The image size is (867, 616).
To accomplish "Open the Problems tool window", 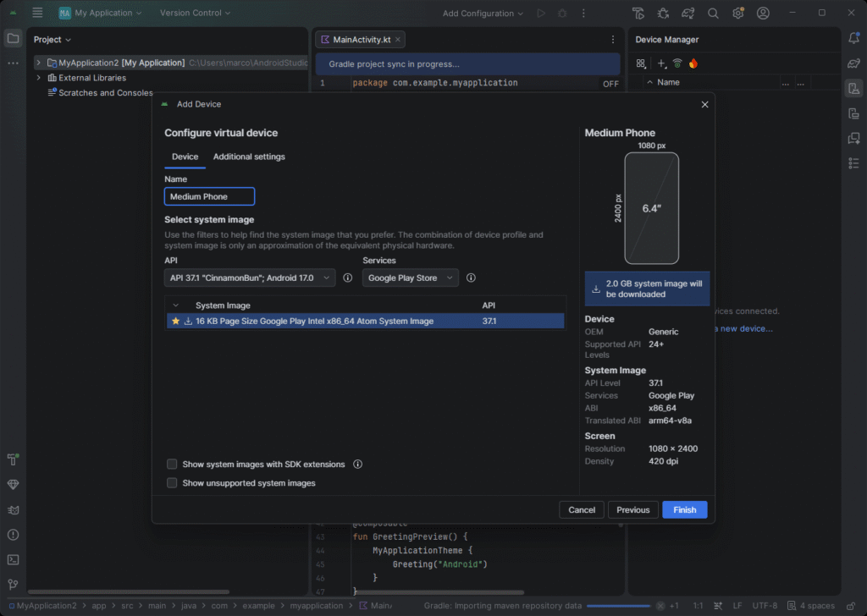I will (13, 535).
